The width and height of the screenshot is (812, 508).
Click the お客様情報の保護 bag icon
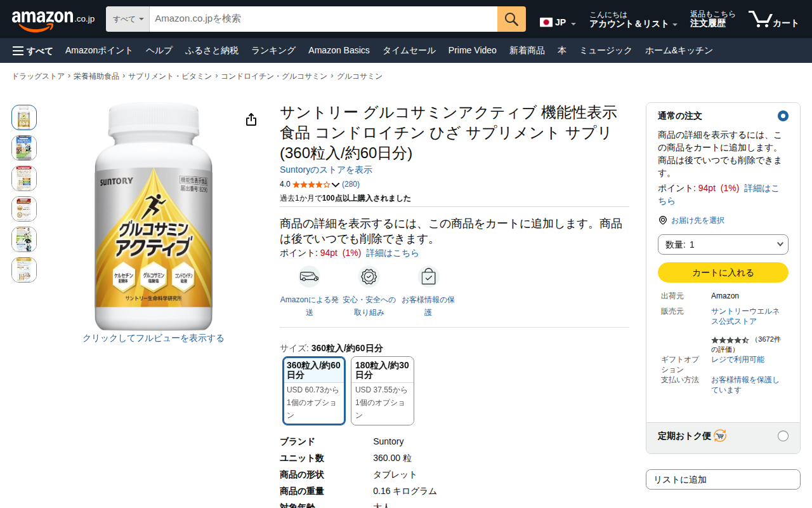tap(428, 277)
